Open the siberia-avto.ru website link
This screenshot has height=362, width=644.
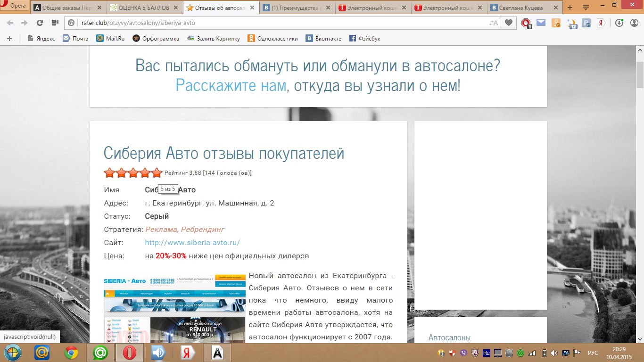coord(192,243)
